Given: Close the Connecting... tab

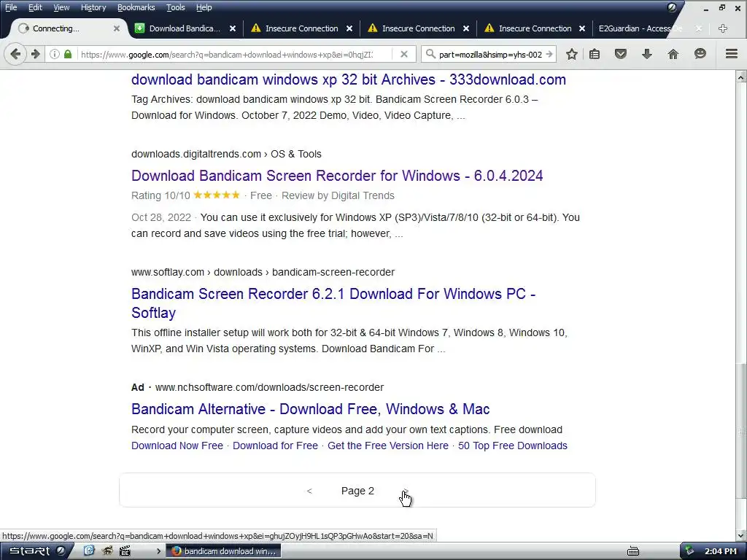Looking at the screenshot, I should [116, 28].
